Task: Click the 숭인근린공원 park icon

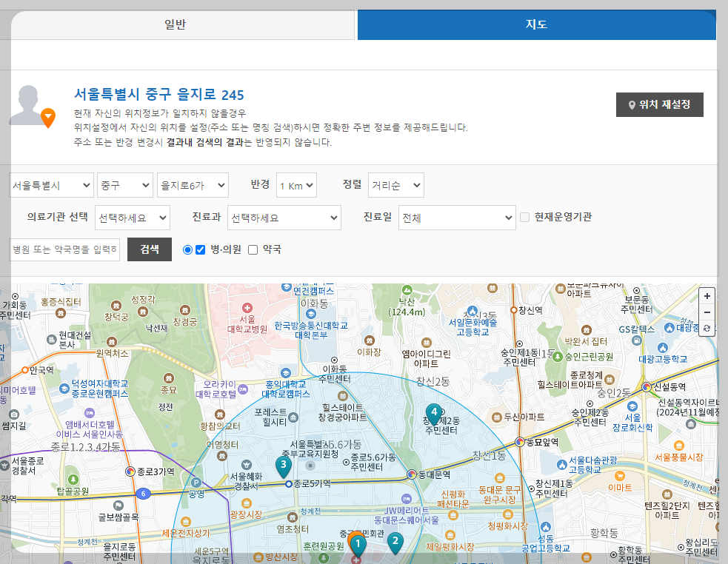Action: point(557,357)
